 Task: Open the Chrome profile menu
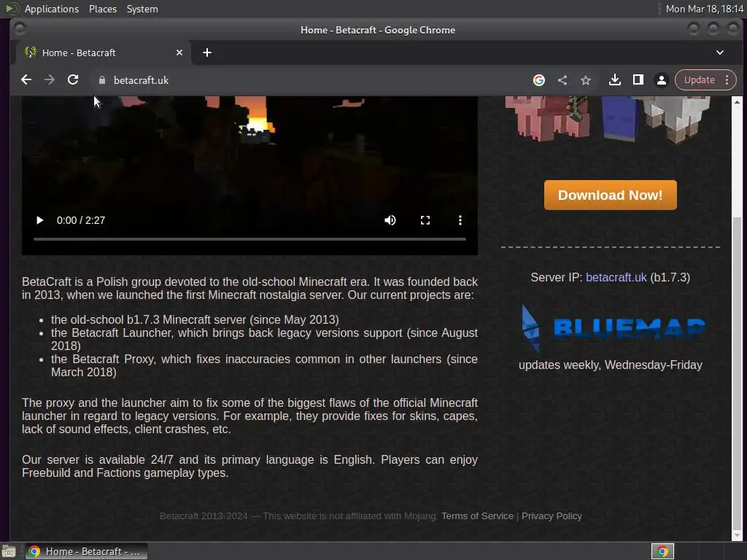click(x=661, y=80)
